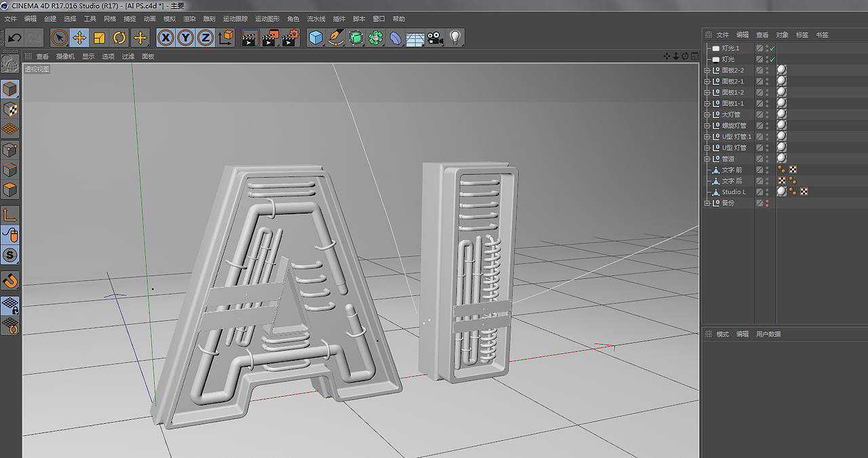Toggle the Y axis lock
This screenshot has width=868, height=458.
pyautogui.click(x=185, y=38)
